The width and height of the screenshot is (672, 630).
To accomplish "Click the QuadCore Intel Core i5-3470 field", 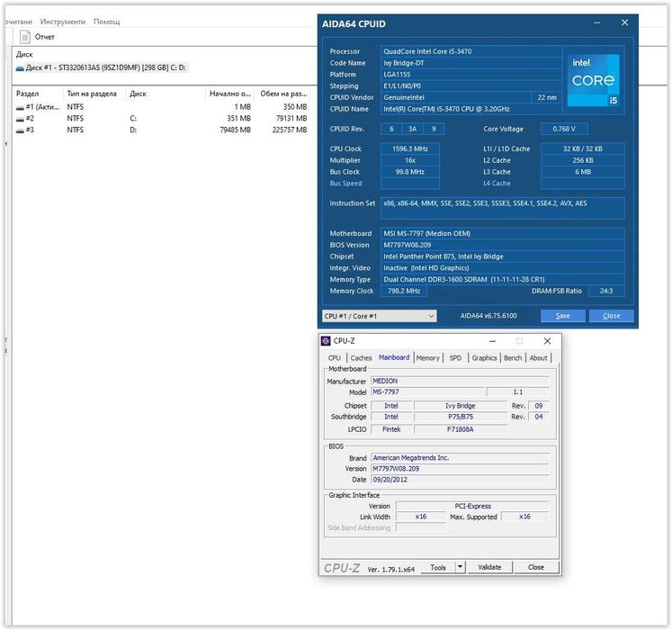I will point(470,51).
